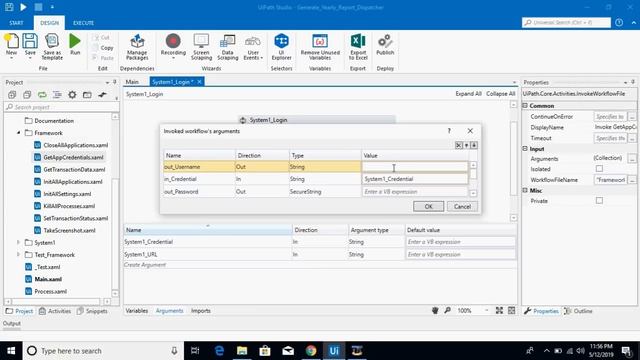Select GetAppCredentials.xaml in project tree

pyautogui.click(x=73, y=157)
